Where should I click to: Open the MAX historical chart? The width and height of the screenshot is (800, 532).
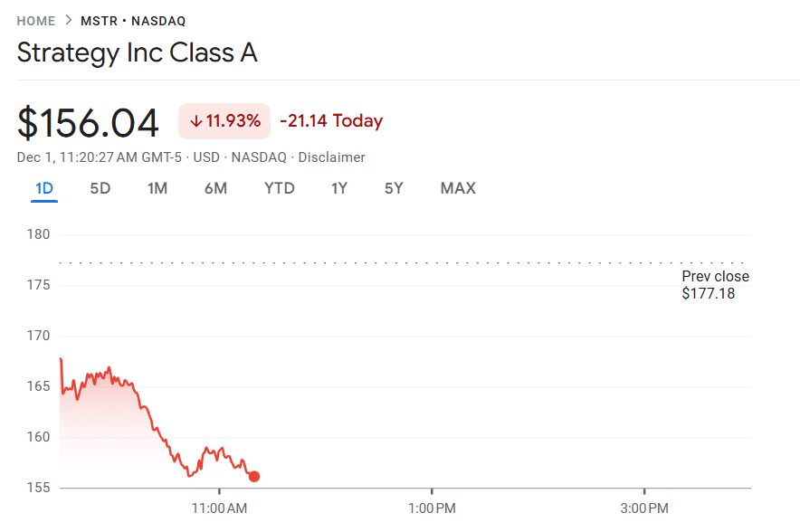458,188
